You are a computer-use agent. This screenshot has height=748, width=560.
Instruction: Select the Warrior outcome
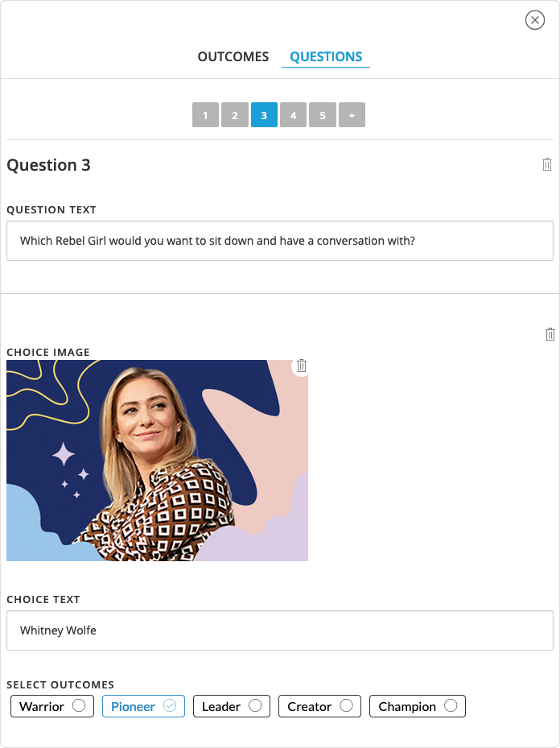(x=52, y=706)
